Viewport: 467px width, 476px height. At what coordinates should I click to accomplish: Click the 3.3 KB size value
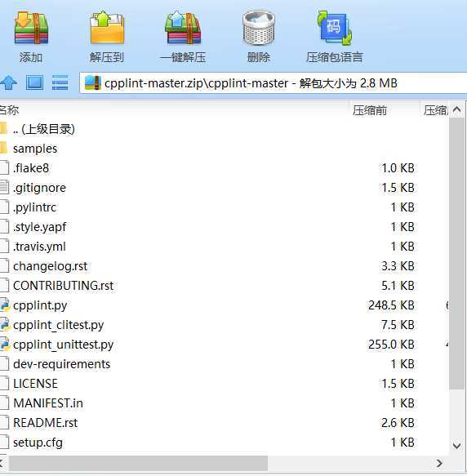coord(398,266)
